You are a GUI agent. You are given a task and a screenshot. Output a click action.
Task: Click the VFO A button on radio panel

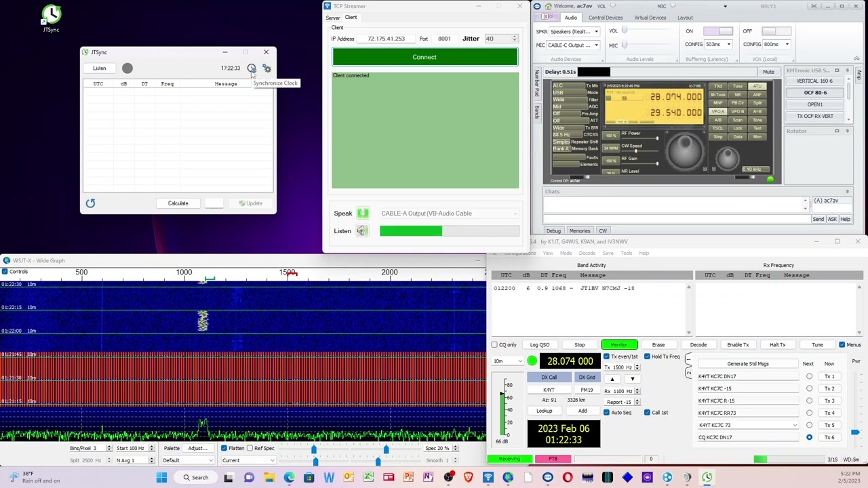[x=717, y=112]
